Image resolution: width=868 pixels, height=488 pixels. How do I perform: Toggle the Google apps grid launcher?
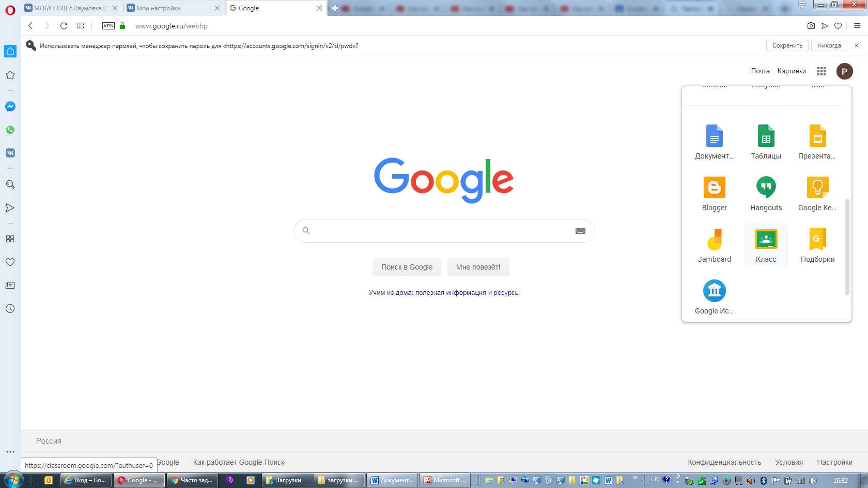tap(822, 71)
